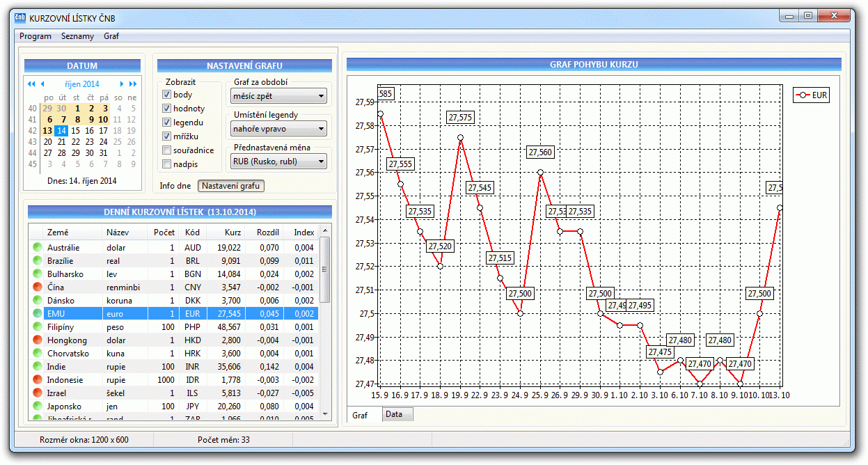Uncheck the 'body' checkbox
This screenshot has height=465, width=868.
point(167,95)
